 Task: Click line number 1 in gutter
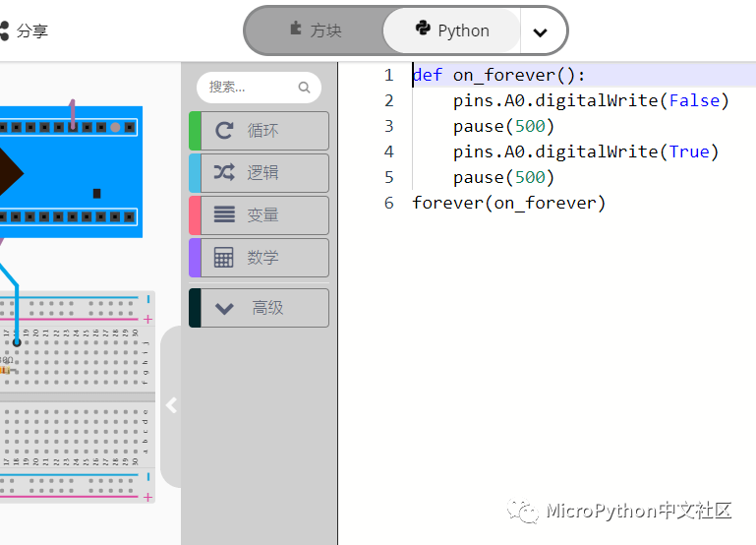click(x=389, y=75)
